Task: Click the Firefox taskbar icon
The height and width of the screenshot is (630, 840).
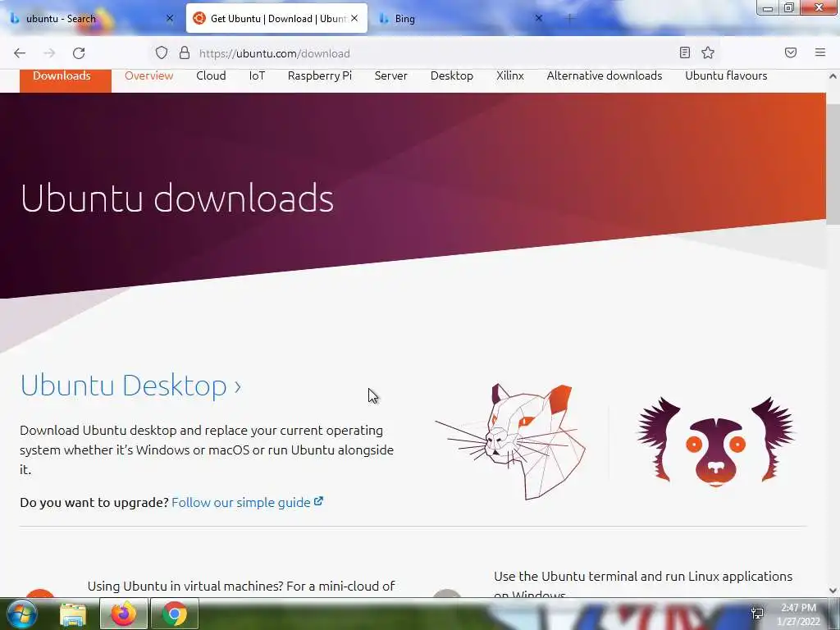Action: click(x=124, y=614)
